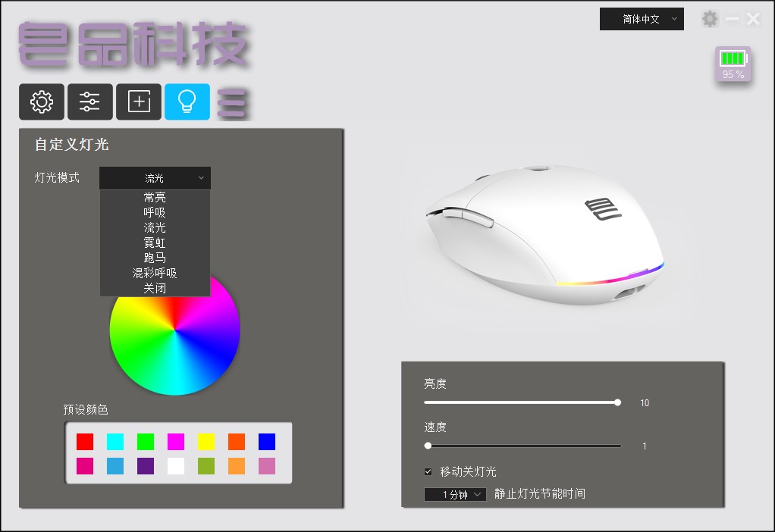Image resolution: width=775 pixels, height=532 pixels.
Task: Pick the red preset color swatch
Action: pyautogui.click(x=84, y=441)
